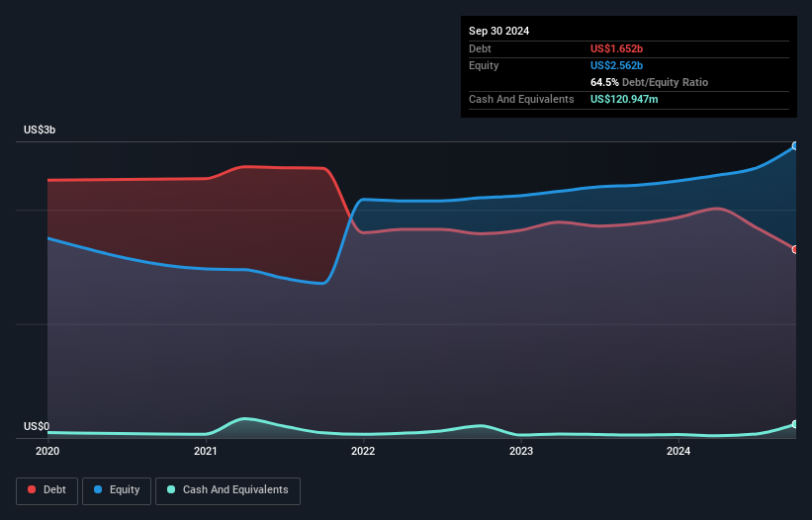Image resolution: width=812 pixels, height=520 pixels.
Task: Click the 64.5% Debt/Equity Ratio text
Action: click(649, 82)
